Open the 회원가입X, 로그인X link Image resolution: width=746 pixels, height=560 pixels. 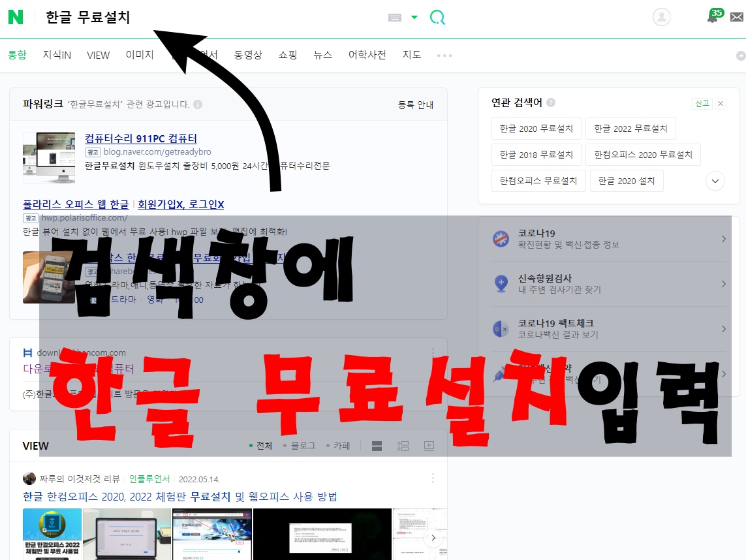181,204
